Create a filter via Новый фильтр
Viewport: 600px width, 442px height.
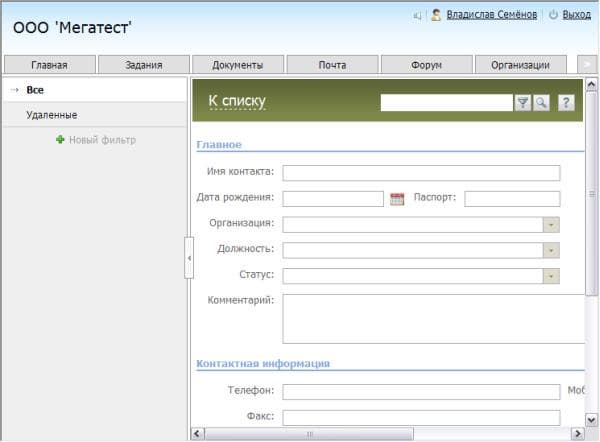(102, 140)
